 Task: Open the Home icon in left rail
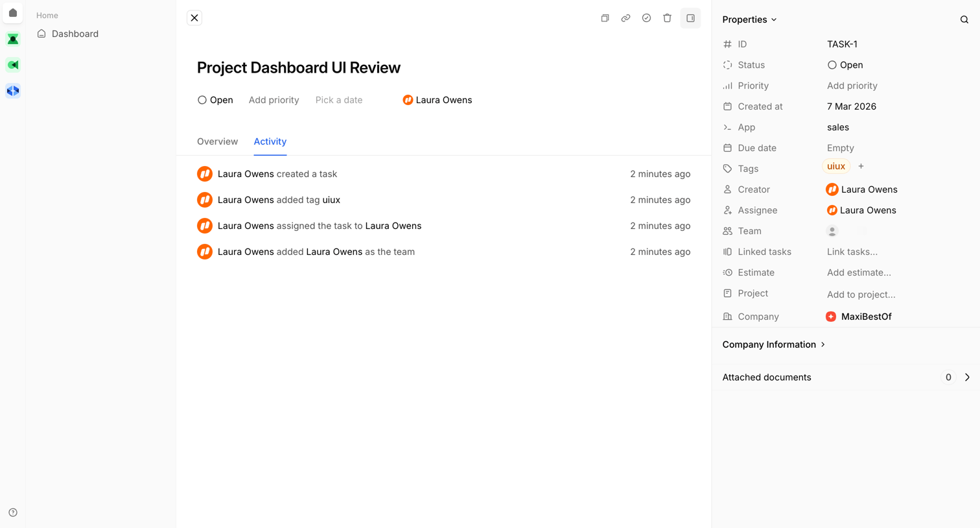pos(13,13)
